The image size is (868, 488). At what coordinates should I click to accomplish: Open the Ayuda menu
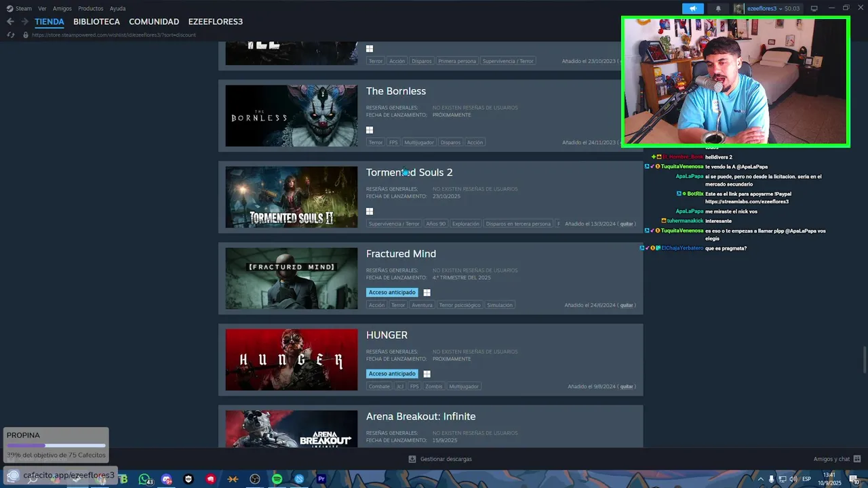pos(117,9)
